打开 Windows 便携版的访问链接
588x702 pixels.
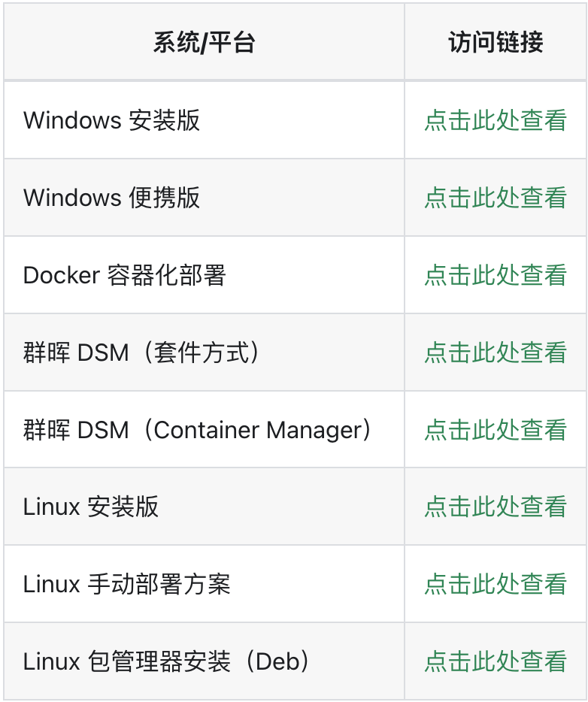(x=495, y=198)
